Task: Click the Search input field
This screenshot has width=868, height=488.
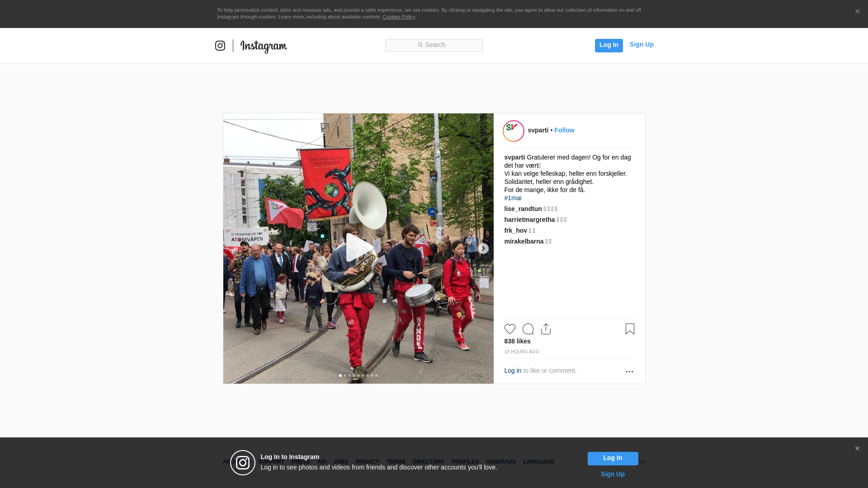Action: pos(434,45)
